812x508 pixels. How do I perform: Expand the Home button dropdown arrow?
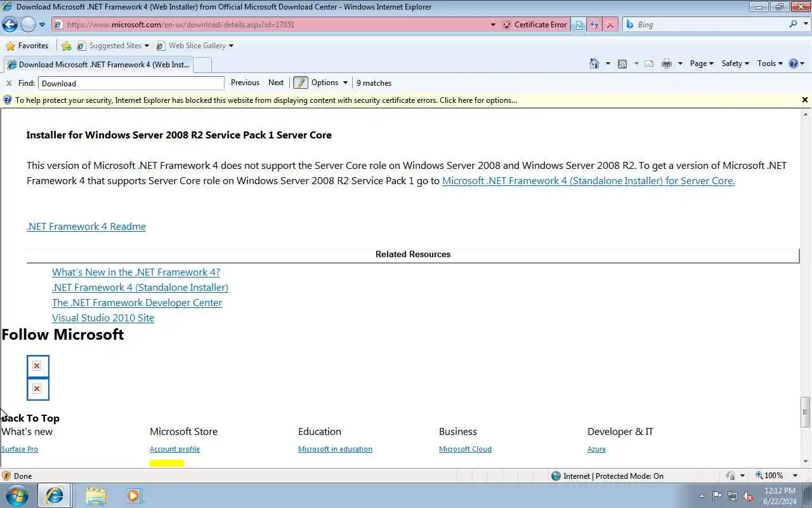click(x=608, y=63)
